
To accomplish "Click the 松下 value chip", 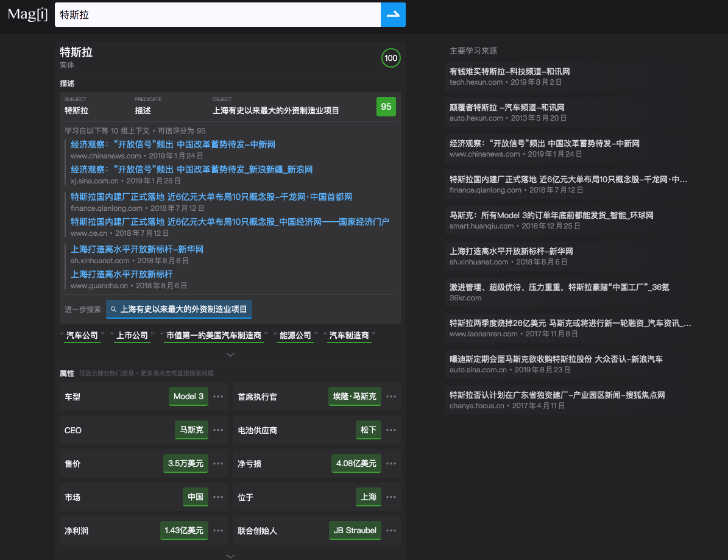I will (369, 430).
